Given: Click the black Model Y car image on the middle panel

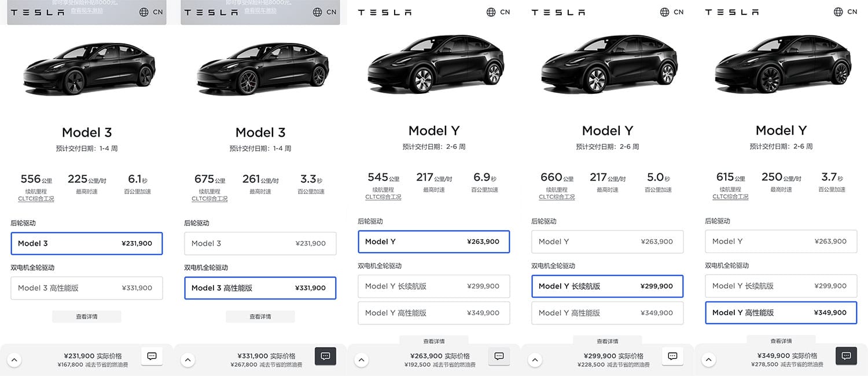Looking at the screenshot, I should tap(434, 64).
